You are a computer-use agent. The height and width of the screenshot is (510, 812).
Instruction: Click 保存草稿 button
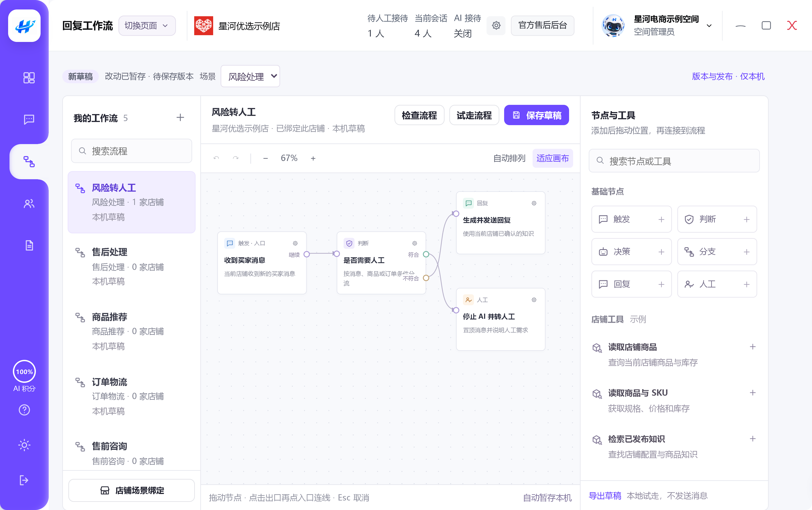click(537, 115)
